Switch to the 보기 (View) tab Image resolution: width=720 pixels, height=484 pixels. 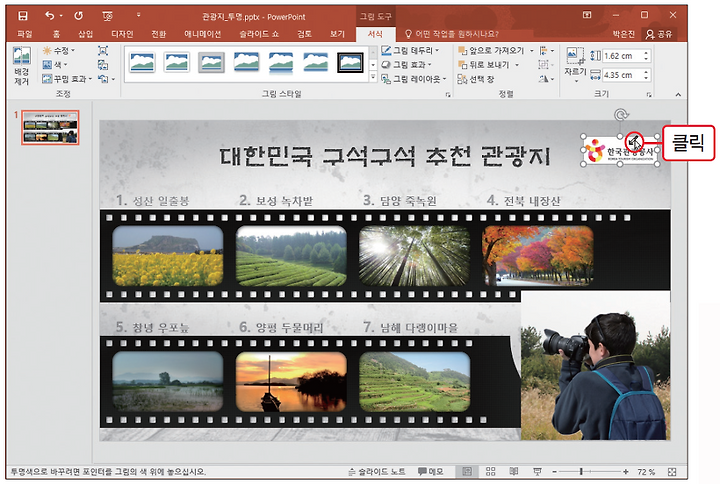pyautogui.click(x=337, y=34)
